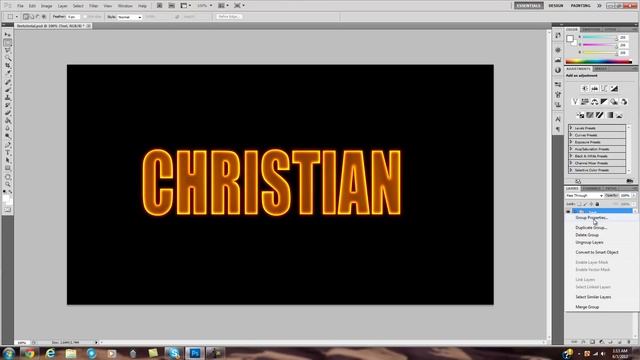The image size is (640, 360).
Task: Add an Invert adjustment layer
Action: (x=580, y=115)
